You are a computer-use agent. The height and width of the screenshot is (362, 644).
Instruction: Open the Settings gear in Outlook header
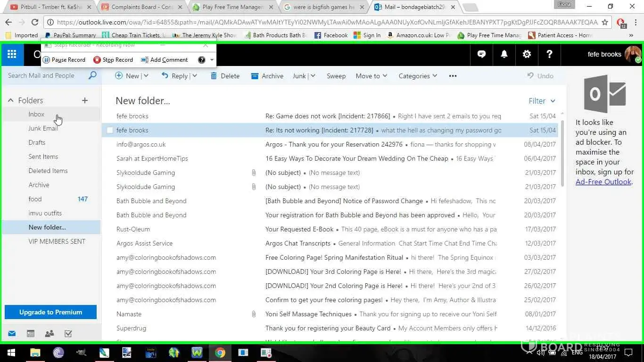point(527,54)
